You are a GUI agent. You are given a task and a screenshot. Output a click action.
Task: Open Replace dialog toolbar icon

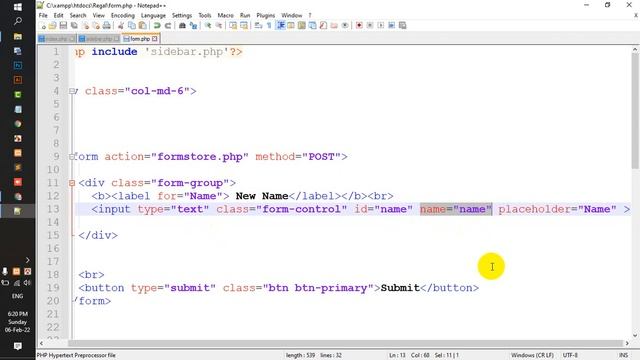point(193,25)
